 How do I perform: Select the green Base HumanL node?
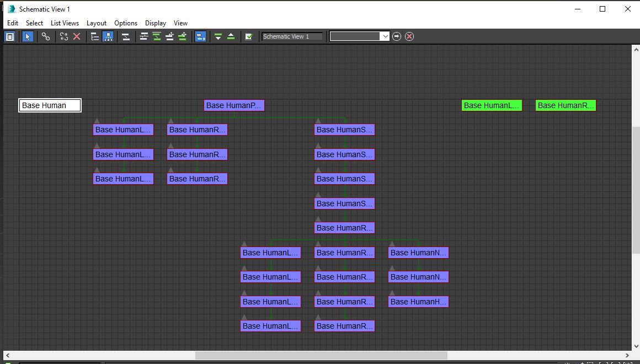491,105
